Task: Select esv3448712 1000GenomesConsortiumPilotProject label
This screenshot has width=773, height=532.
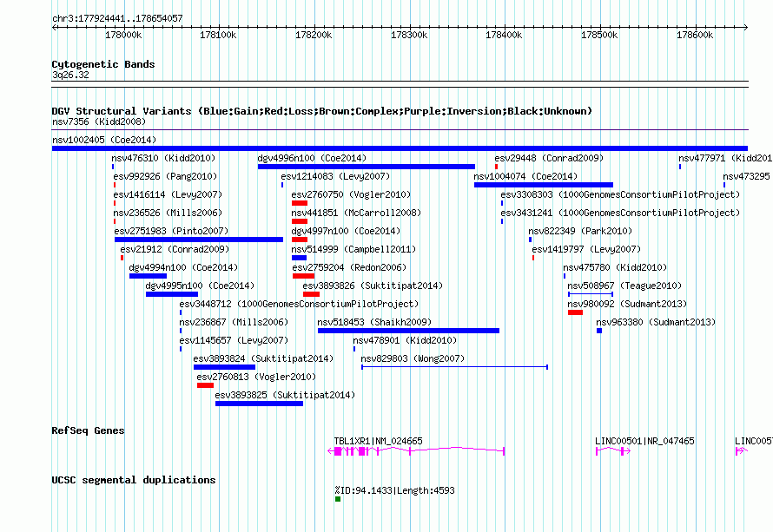Action: point(299,304)
